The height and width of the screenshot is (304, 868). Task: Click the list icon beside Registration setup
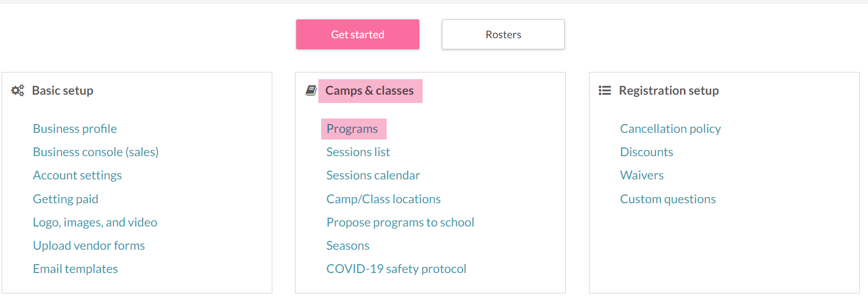click(x=605, y=91)
